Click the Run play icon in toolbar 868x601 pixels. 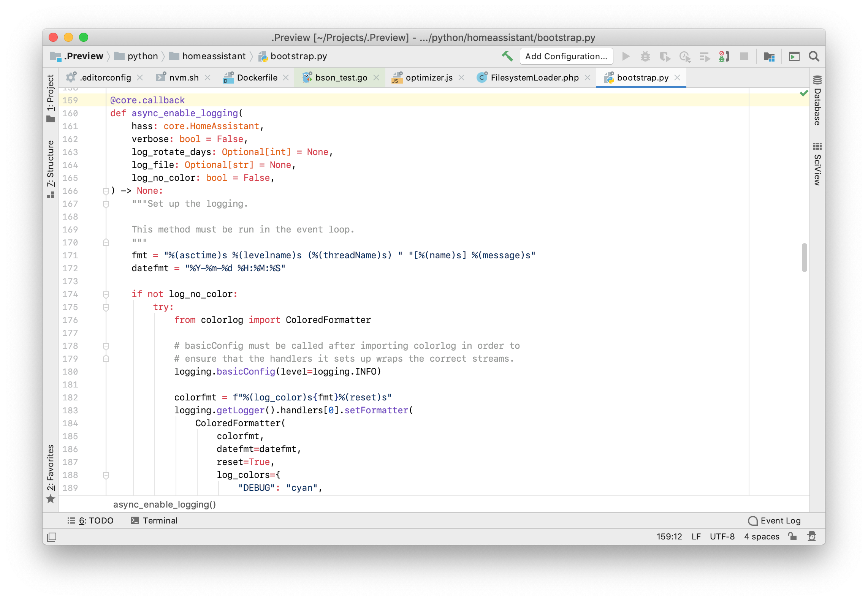click(626, 57)
